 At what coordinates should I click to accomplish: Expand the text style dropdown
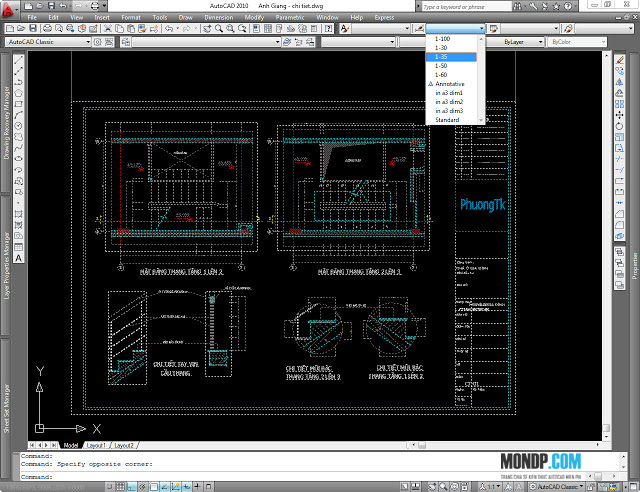pyautogui.click(x=407, y=29)
